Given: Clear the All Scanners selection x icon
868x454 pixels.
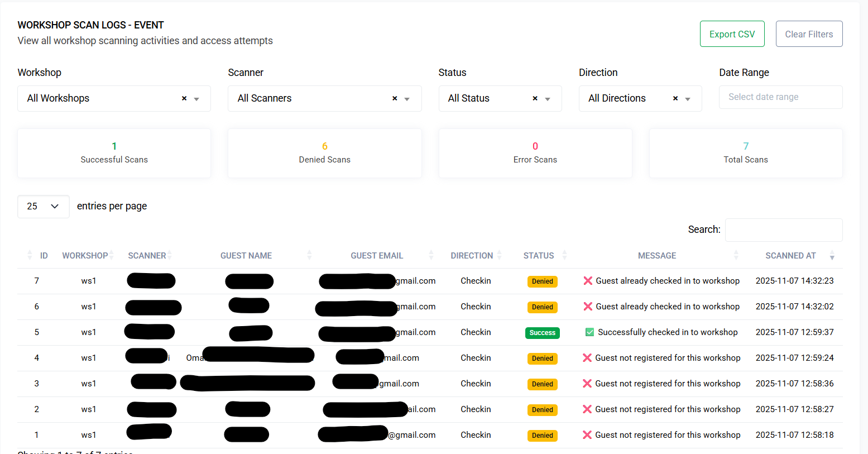Looking at the screenshot, I should tap(395, 98).
